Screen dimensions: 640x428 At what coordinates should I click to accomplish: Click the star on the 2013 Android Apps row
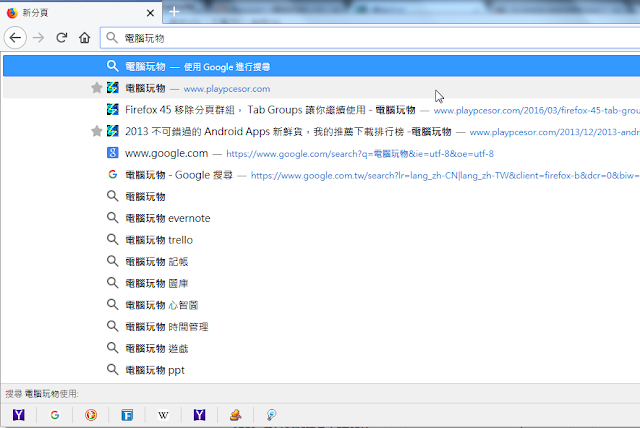[x=96, y=131]
